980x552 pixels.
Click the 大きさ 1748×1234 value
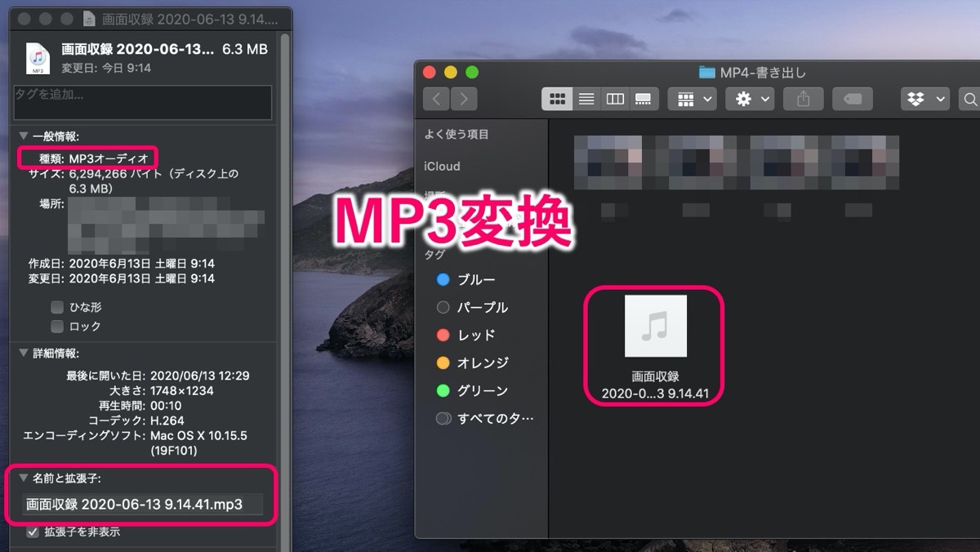coord(182,390)
